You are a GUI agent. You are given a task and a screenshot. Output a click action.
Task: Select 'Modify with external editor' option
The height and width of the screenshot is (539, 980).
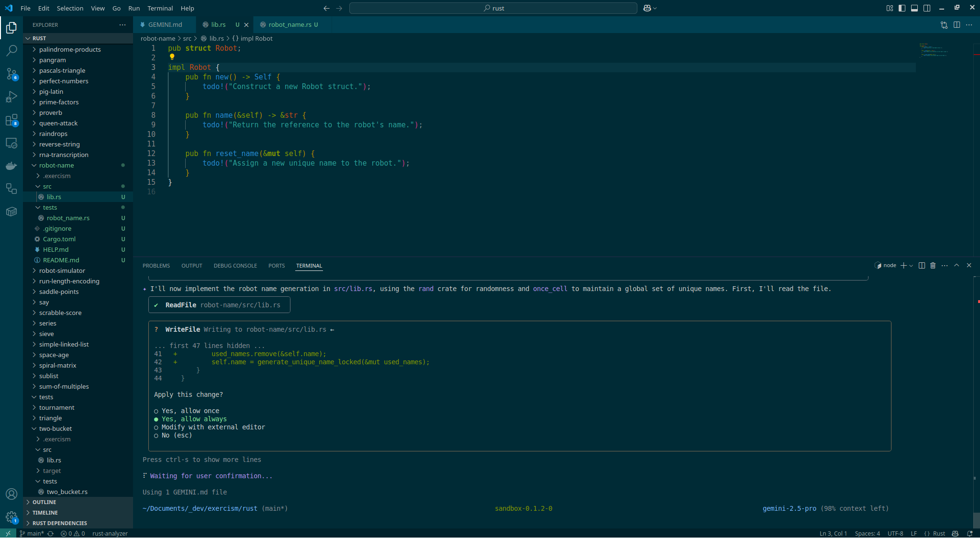(x=213, y=427)
